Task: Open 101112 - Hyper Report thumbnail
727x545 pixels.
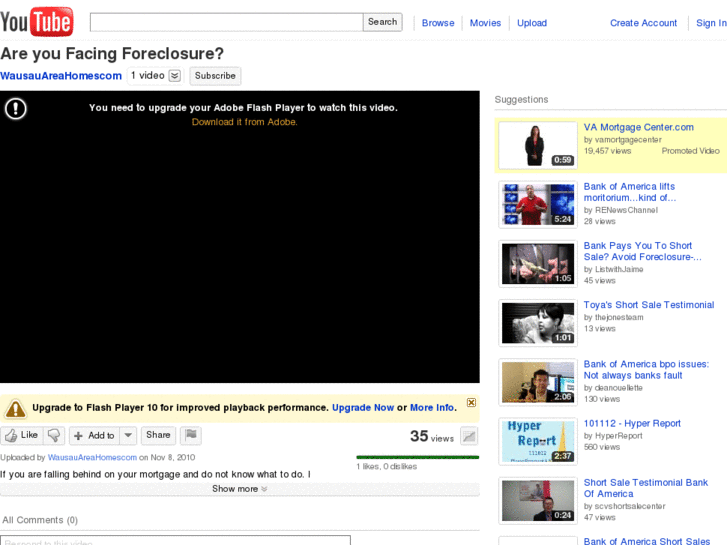Action: coord(538,441)
